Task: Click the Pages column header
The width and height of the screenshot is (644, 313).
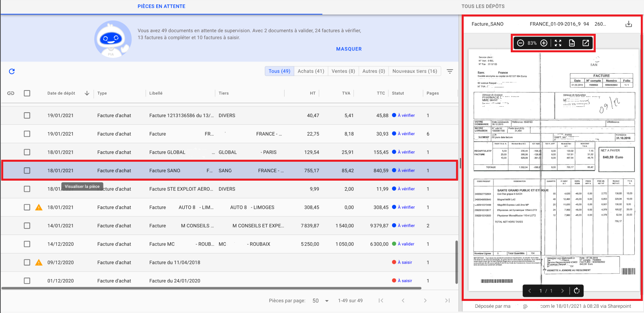Action: click(x=433, y=93)
